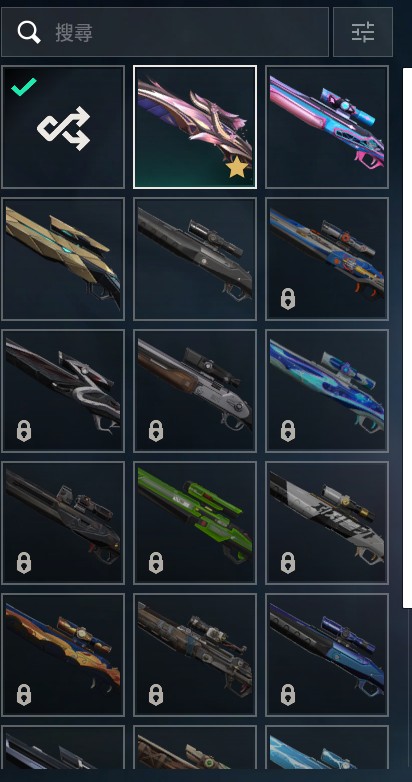Image resolution: width=412 pixels, height=782 pixels.
Task: Focus the 搜尋 search field
Action: (165, 32)
